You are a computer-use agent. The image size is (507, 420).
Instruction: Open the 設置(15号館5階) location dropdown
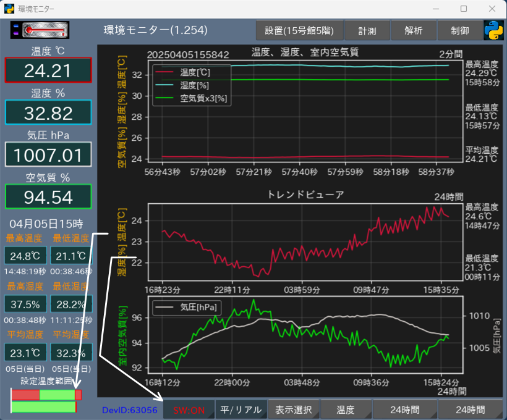coord(299,30)
